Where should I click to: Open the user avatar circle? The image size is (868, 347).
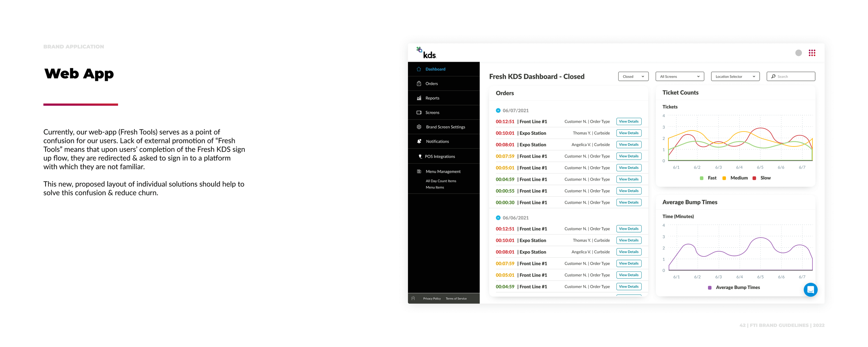tap(799, 53)
